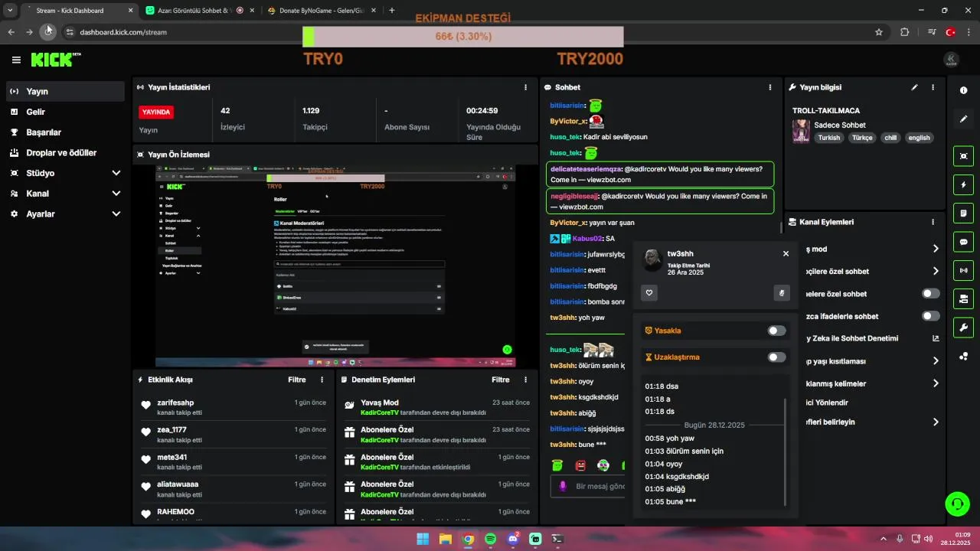Image resolution: width=980 pixels, height=551 pixels.
Task: Toggle the broadcast signal icon in the right toolbar
Action: click(963, 270)
